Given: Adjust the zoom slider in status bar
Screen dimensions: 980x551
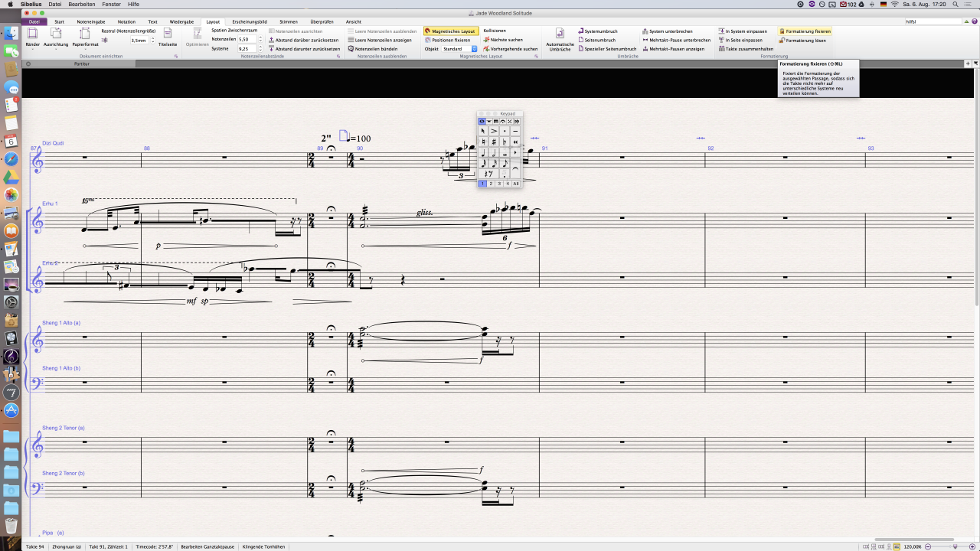Looking at the screenshot, I should tap(955, 546).
